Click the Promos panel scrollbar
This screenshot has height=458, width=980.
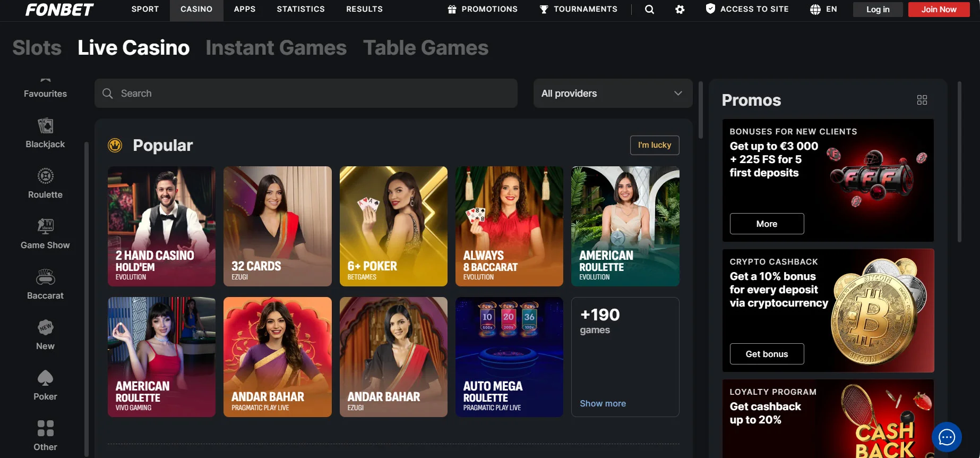coord(959,162)
